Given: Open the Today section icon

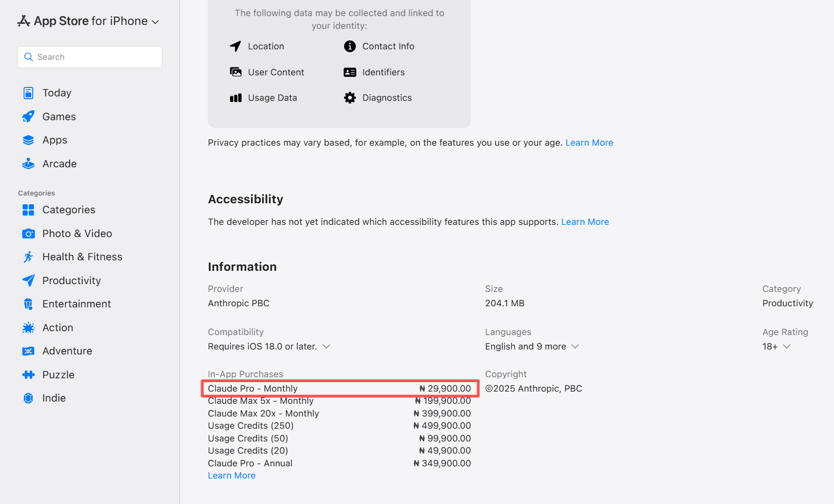Looking at the screenshot, I should pos(28,93).
